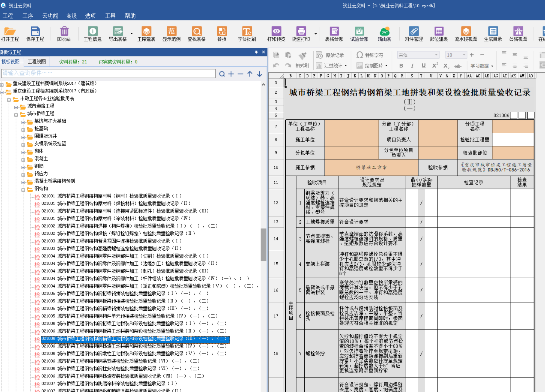545x392 pixels.
Task: Collapse the 城市桥梁工程 tree node
Action: (16, 115)
